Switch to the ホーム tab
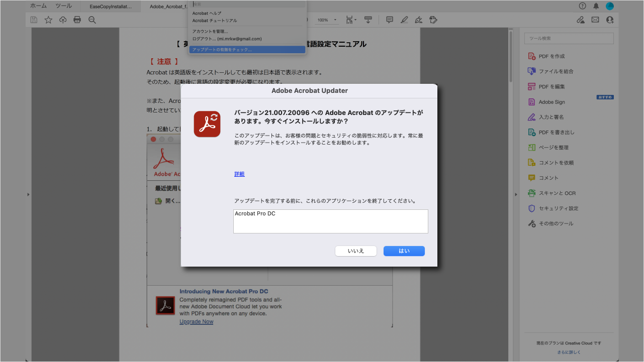Screen dimensions: 644x362 click(x=38, y=6)
